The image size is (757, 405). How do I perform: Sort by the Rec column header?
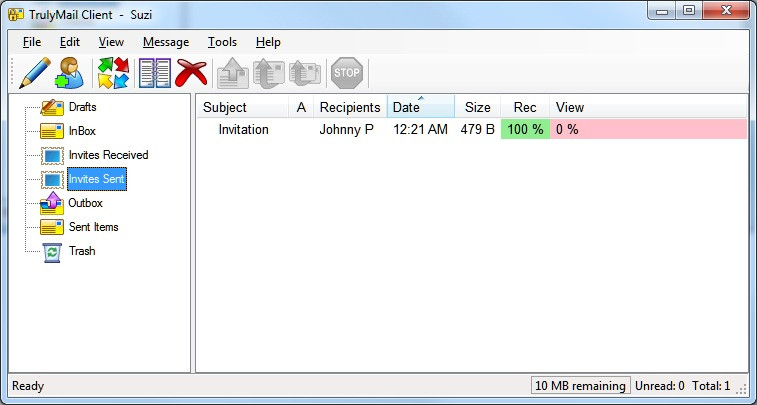point(525,107)
